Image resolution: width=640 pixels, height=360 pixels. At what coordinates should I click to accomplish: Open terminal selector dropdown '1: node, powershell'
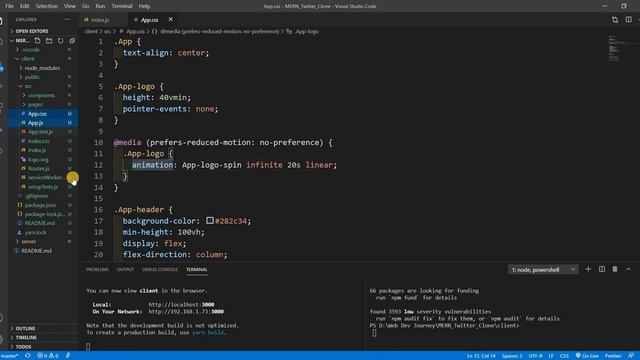tap(543, 269)
